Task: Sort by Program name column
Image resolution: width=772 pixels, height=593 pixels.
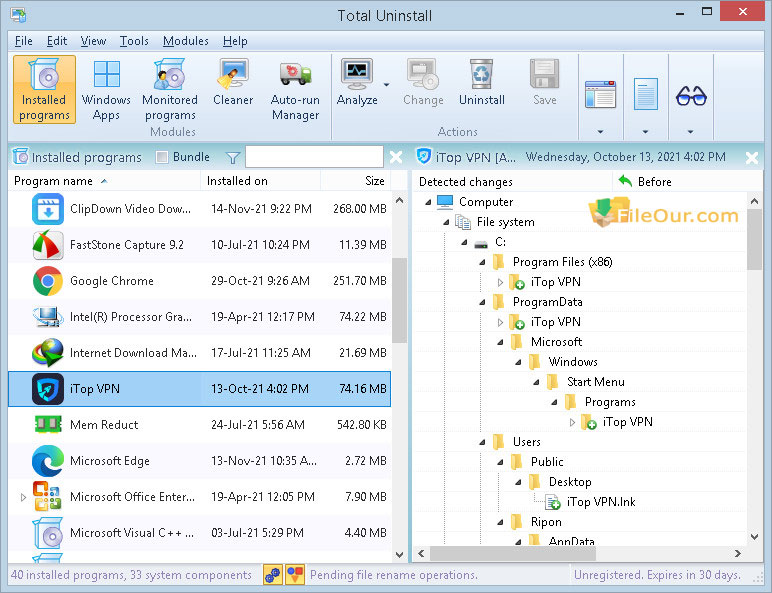Action: [104, 181]
